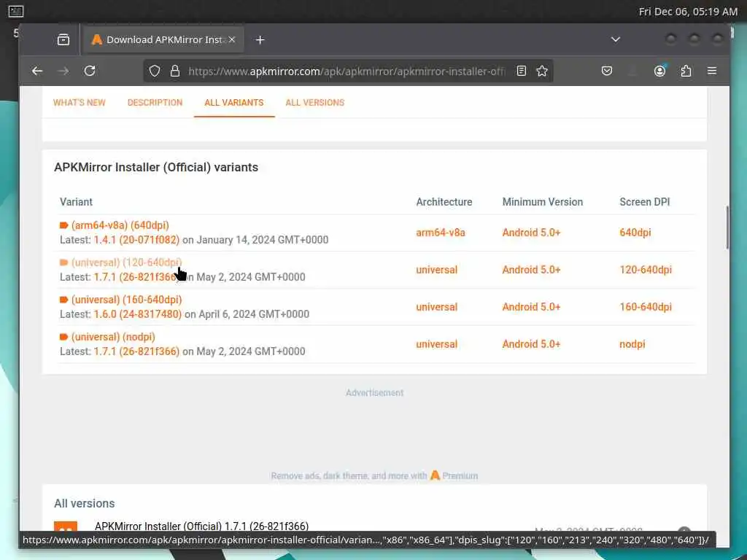Open the (universal) (120-640dpi) variant link
The width and height of the screenshot is (747, 560).
coord(127,262)
